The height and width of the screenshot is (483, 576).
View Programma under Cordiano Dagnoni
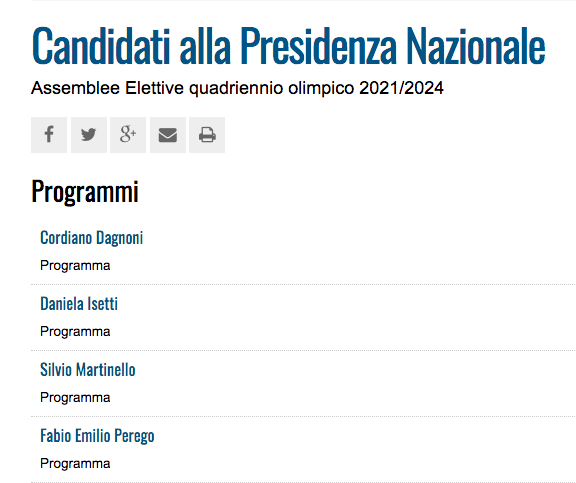[x=75, y=265]
